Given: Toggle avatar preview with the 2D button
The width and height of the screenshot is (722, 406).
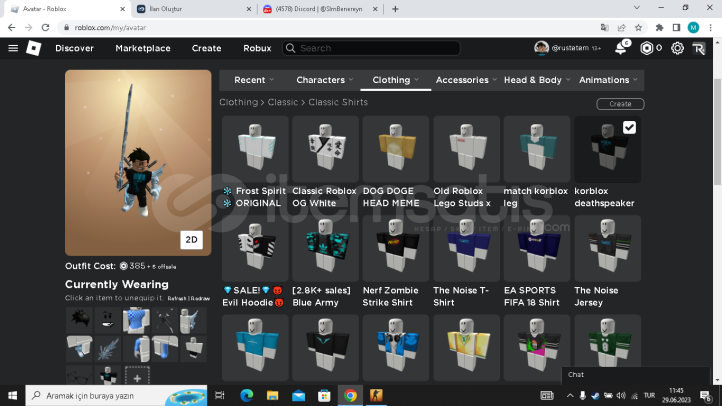Looking at the screenshot, I should point(192,239).
